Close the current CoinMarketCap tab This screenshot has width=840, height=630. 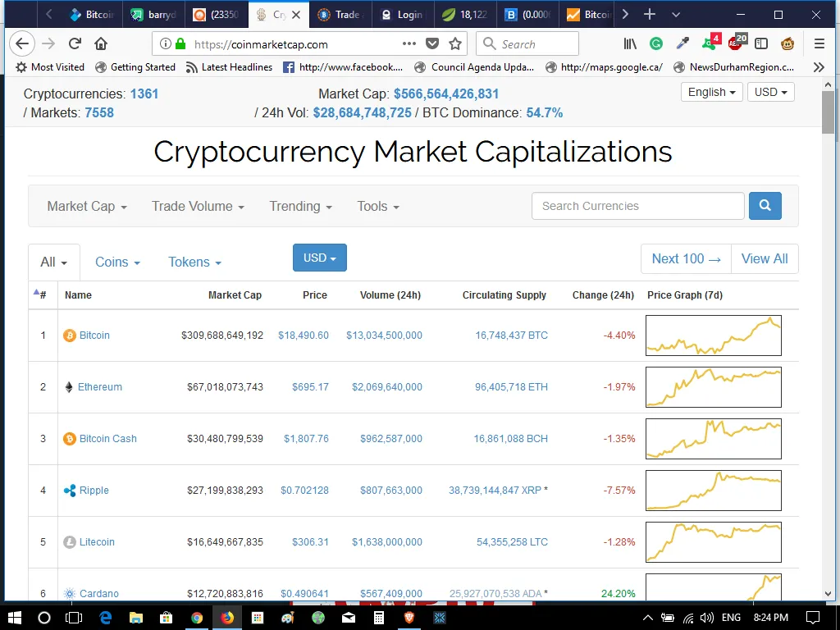(296, 15)
